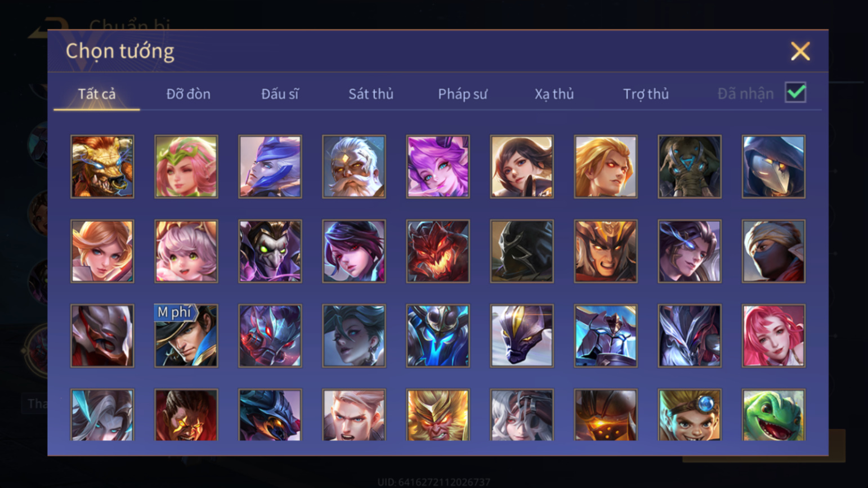Open the Đấu sĩ tab
868x488 pixels.
tap(280, 94)
